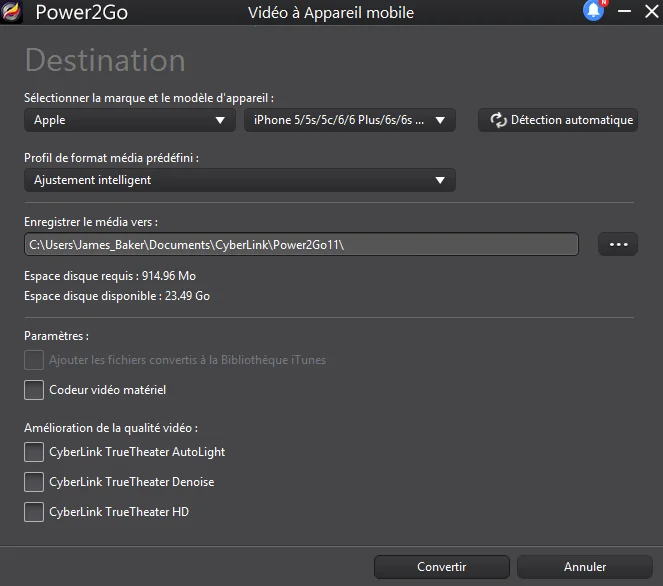The height and width of the screenshot is (586, 663).
Task: Toggle the disabled iTunes library checkbox
Action: pyautogui.click(x=34, y=360)
